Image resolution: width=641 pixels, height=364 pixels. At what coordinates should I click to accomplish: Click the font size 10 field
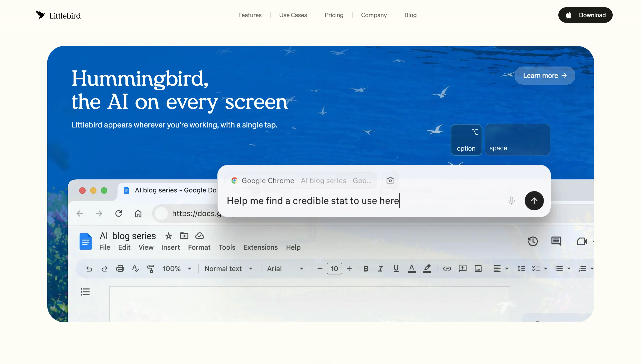coord(334,269)
